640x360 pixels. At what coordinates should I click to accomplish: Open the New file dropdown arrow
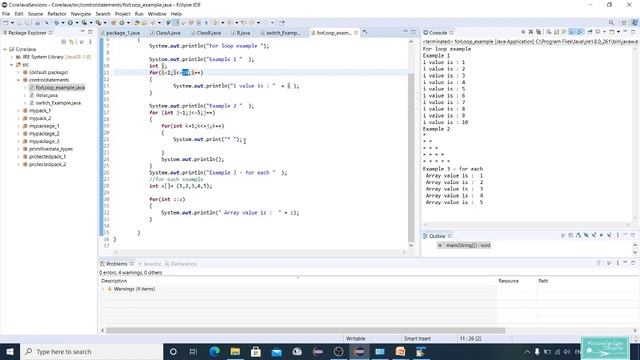coord(12,23)
